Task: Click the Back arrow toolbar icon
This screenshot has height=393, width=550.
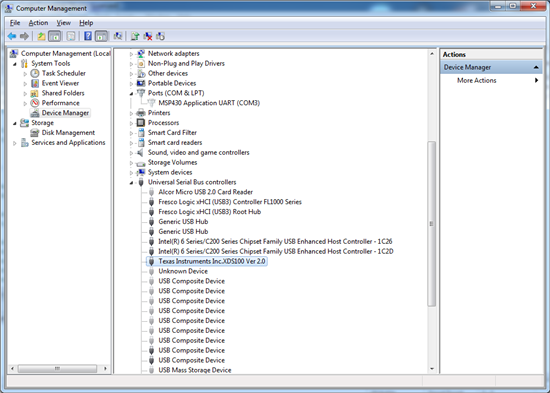Action: tap(12, 36)
